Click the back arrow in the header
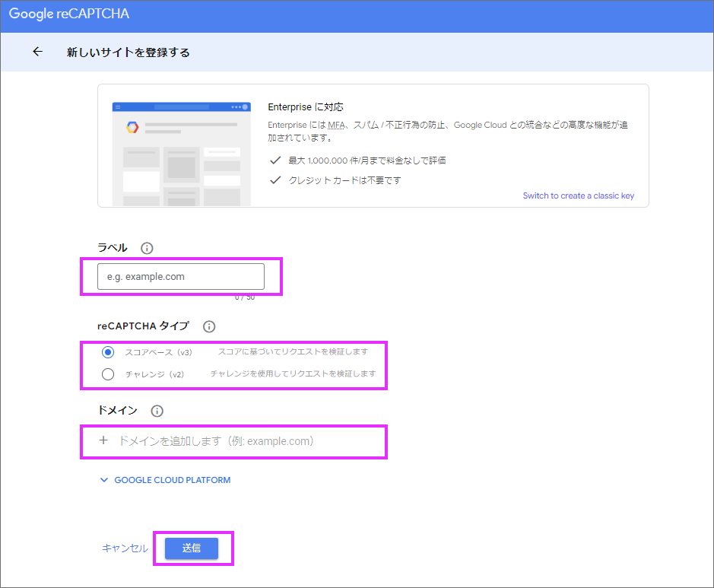Screen dimensions: 714x588 pyautogui.click(x=37, y=52)
